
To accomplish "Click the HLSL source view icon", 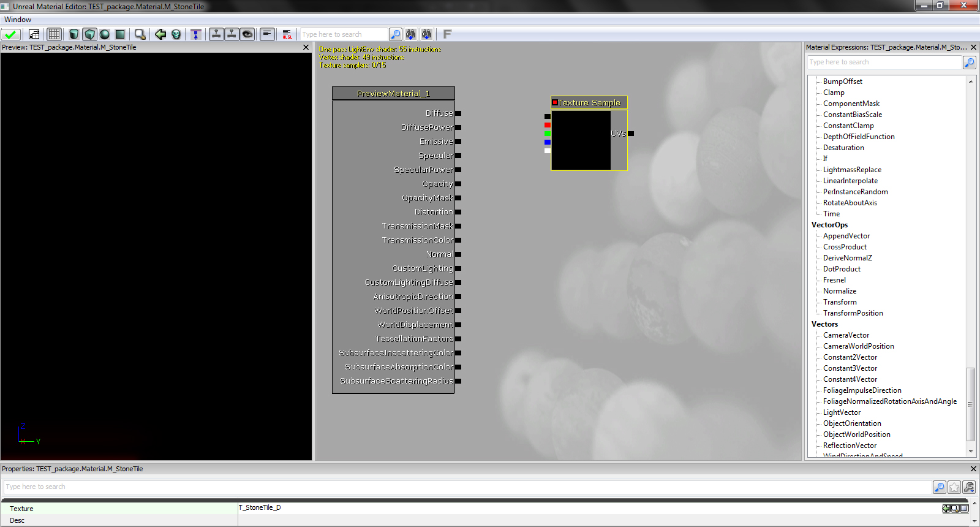I will tap(287, 34).
